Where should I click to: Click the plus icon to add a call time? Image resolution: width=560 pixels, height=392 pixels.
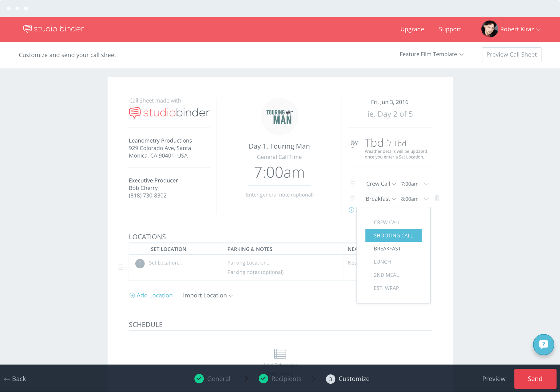click(x=351, y=210)
